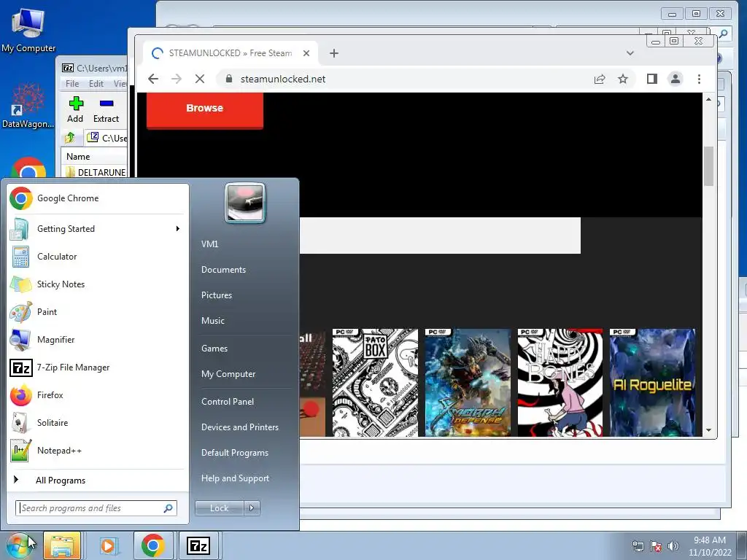Click Windows Explorer taskbar icon
The width and height of the screenshot is (747, 560).
63,545
